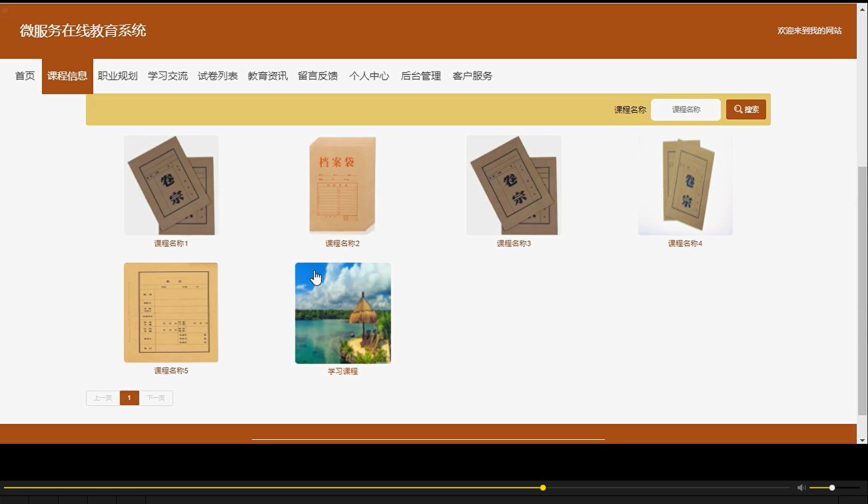This screenshot has width=868, height=504.
Task: Switch to the 教育资讯 tab
Action: coord(267,76)
